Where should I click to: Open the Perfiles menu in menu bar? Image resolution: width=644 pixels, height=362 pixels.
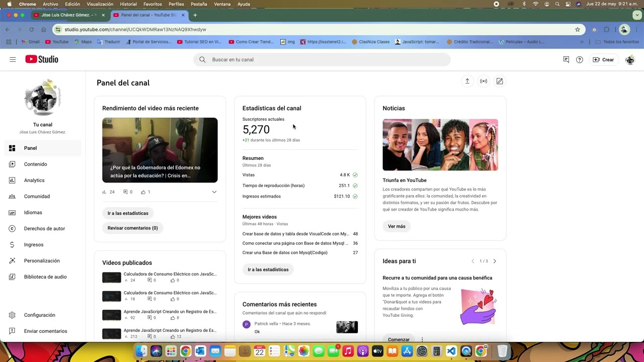176,4
